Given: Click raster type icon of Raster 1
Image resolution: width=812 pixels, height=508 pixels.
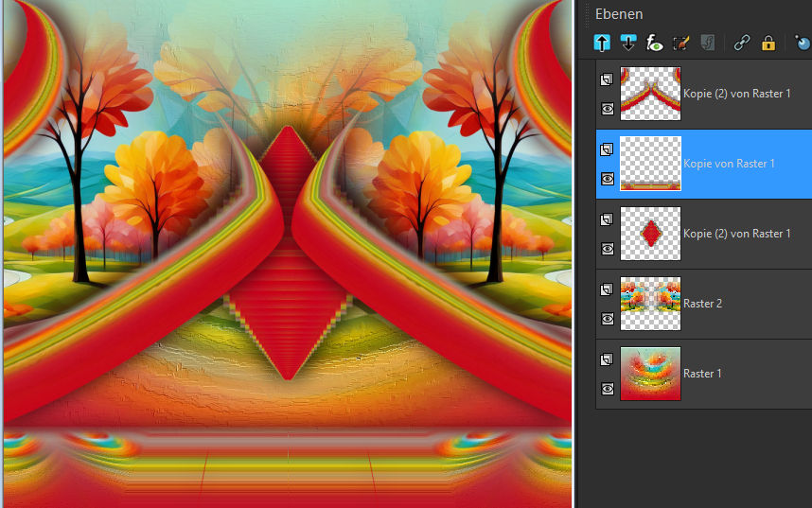Looking at the screenshot, I should [607, 359].
